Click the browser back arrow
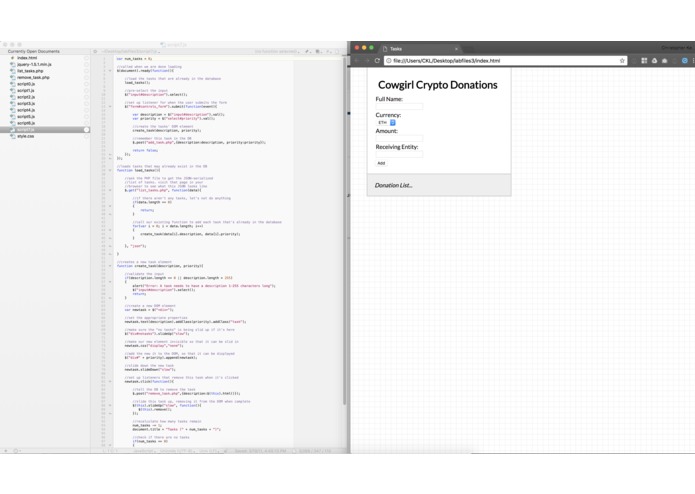 (357, 61)
